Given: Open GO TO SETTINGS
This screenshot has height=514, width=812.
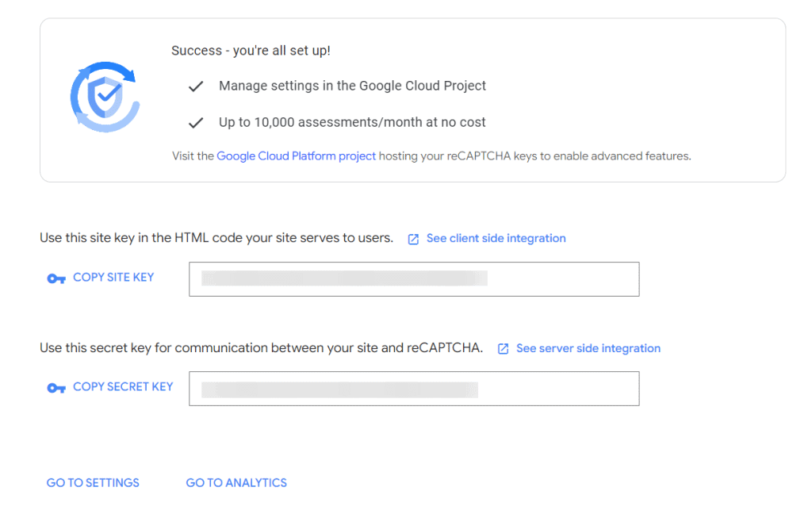Looking at the screenshot, I should tap(92, 482).
